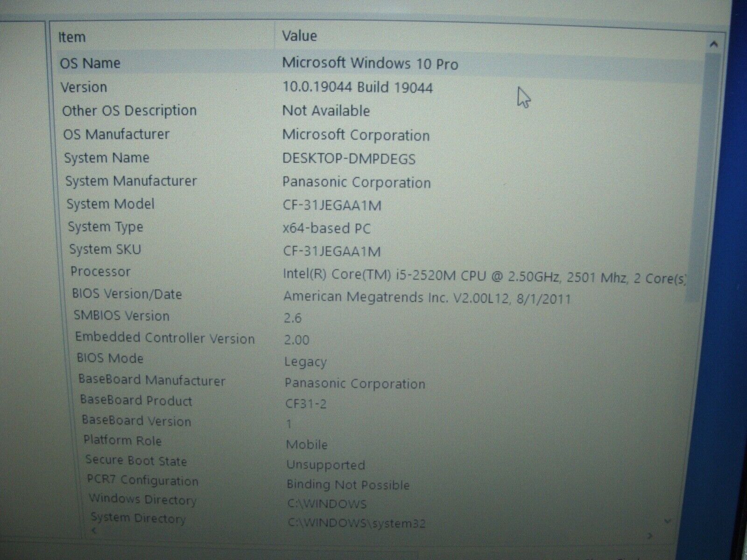Click the C:\WINDOWS\system32 value
This screenshot has width=747, height=560.
point(357,523)
